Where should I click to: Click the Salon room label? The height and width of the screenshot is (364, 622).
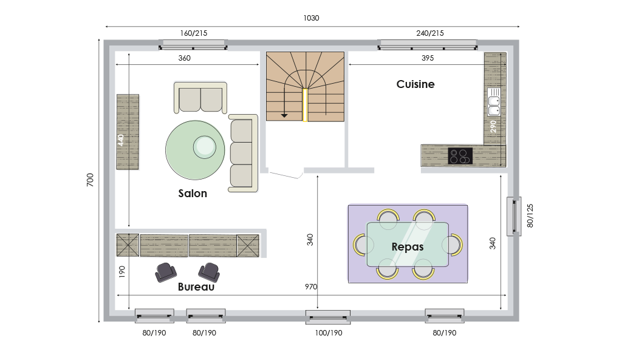[x=193, y=194]
